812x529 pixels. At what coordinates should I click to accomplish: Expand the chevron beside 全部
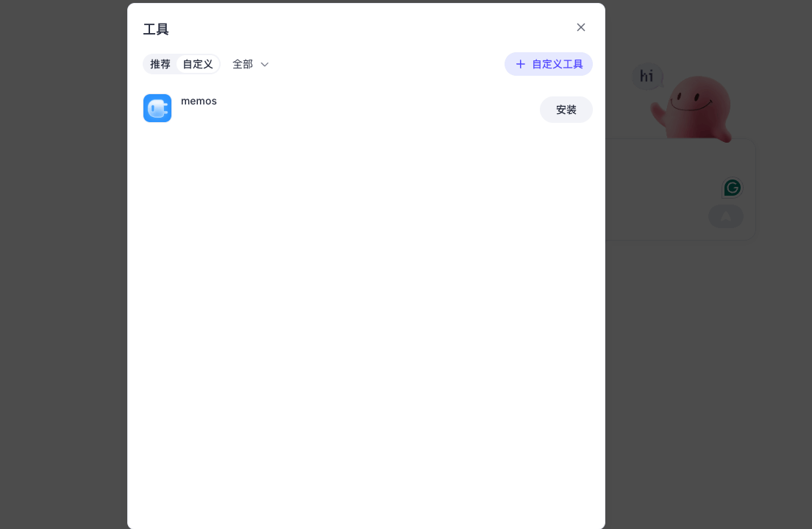pos(265,64)
